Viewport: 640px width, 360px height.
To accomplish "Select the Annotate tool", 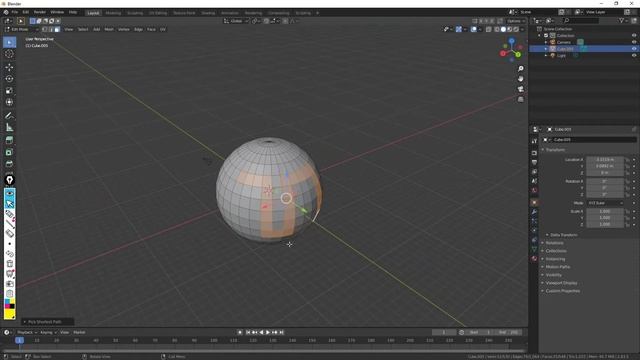I will pyautogui.click(x=9, y=116).
